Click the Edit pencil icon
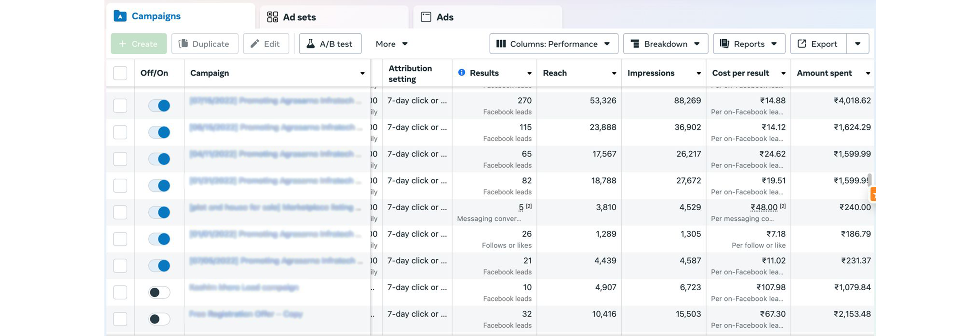Image resolution: width=980 pixels, height=336 pixels. click(x=254, y=43)
